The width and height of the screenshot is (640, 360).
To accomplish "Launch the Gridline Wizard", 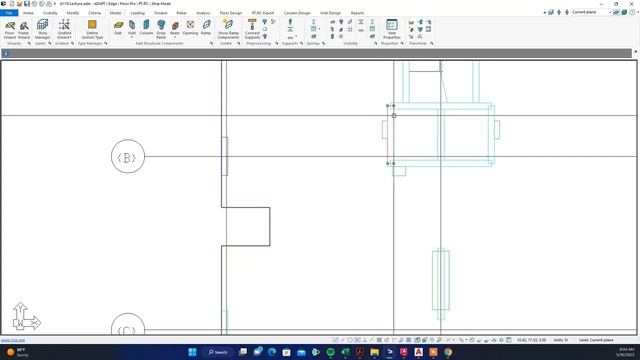I will click(x=64, y=30).
